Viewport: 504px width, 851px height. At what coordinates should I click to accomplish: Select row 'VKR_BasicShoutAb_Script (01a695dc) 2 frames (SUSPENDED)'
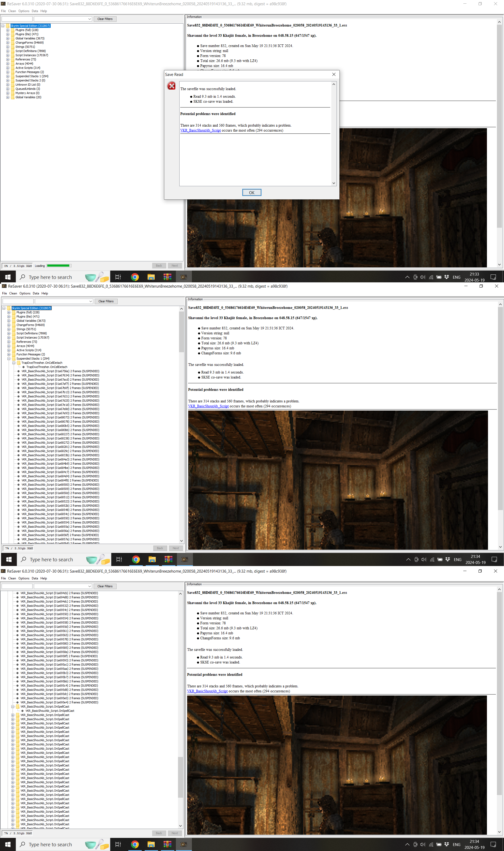tap(59, 694)
